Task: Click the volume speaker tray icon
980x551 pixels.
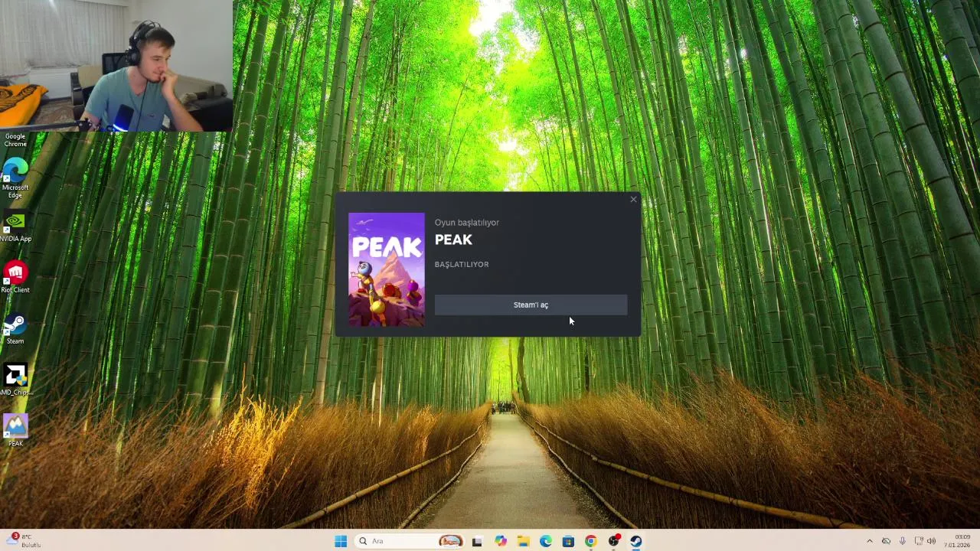Action: pos(932,541)
